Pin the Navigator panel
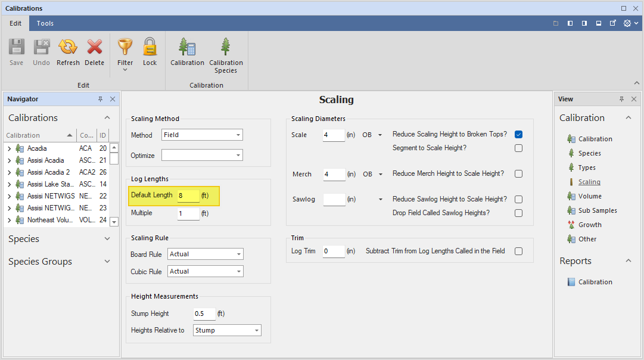The image size is (644, 360). click(x=100, y=99)
